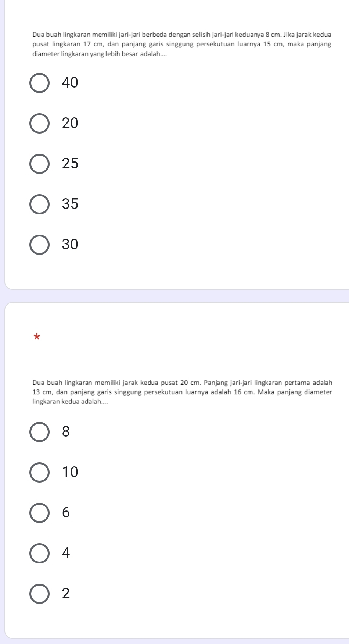The image size is (349, 644).
Task: Choose the radio circle next to 20
Action: click(x=39, y=123)
